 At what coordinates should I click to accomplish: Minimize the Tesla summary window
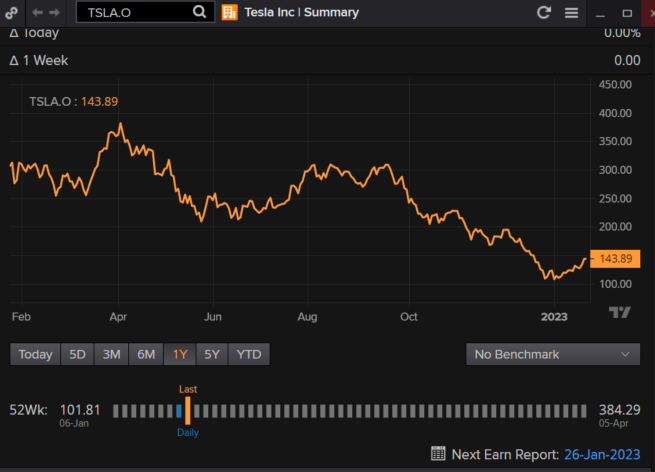(x=600, y=16)
